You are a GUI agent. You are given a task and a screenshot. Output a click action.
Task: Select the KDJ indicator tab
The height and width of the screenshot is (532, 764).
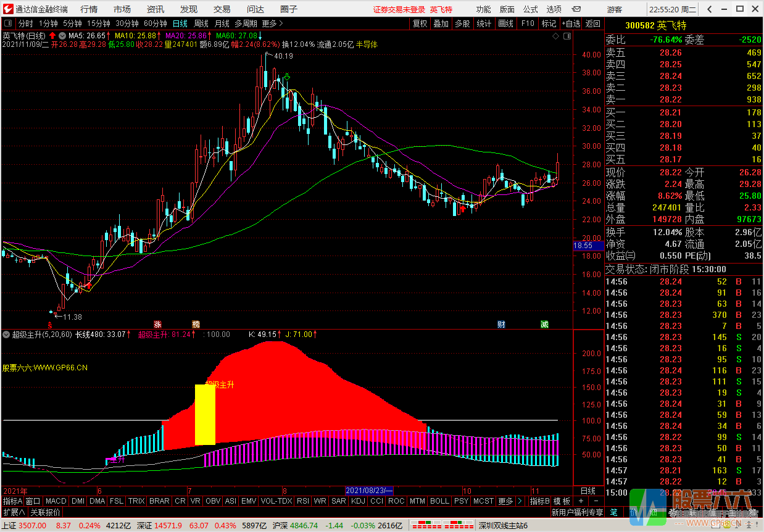pos(358,501)
